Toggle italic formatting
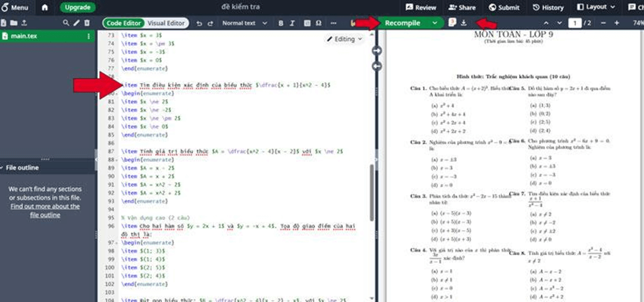 pos(293,23)
